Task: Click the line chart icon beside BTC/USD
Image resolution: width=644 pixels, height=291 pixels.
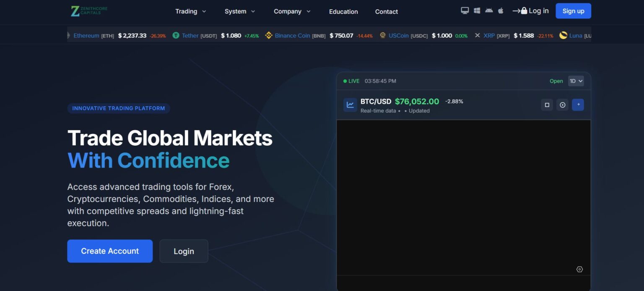Action: click(x=350, y=105)
